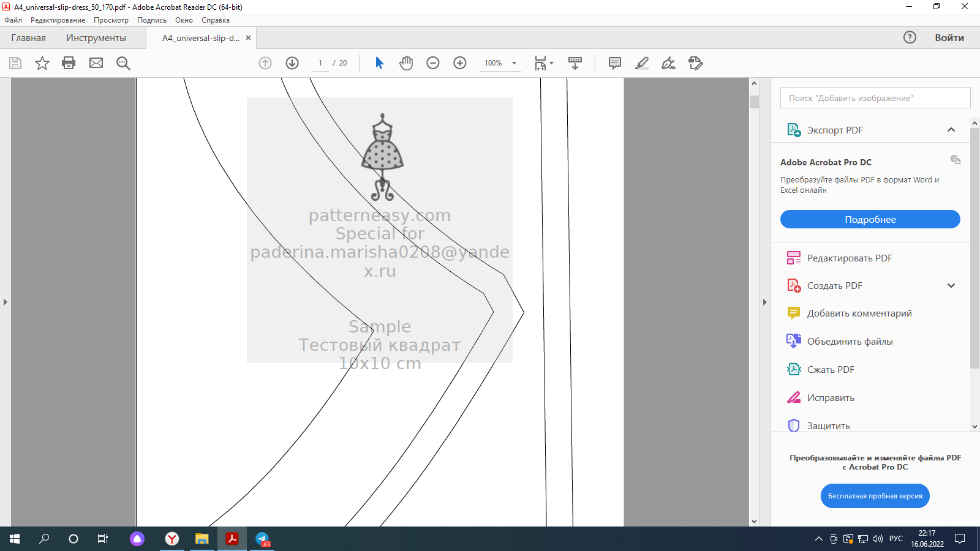Collapse the right tools pane
Viewport: 980px width, 551px height.
click(764, 302)
